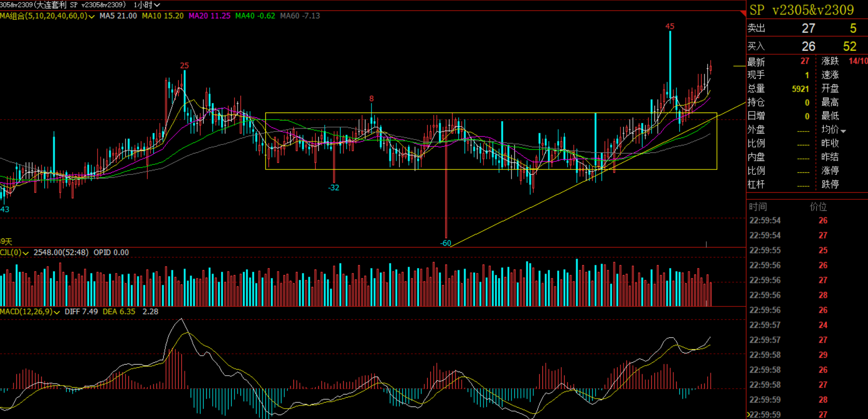Expand the MA组合 indicator dropdown
The height and width of the screenshot is (419, 868).
click(92, 16)
